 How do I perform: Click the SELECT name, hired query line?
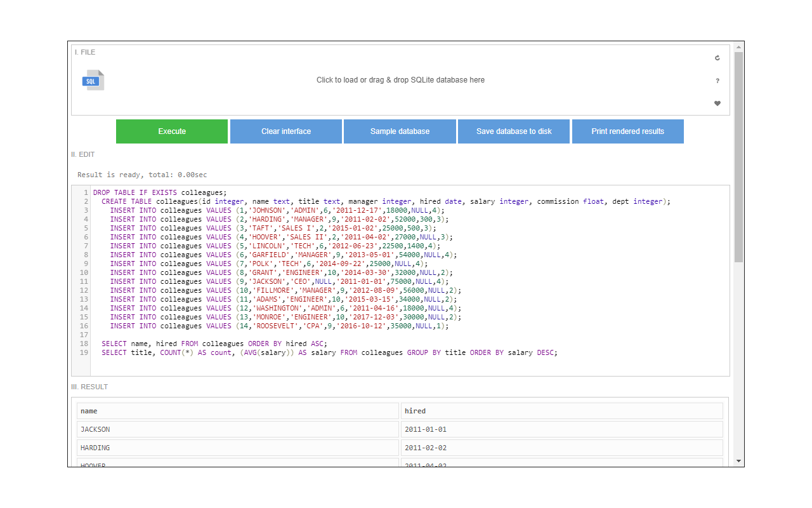214,344
